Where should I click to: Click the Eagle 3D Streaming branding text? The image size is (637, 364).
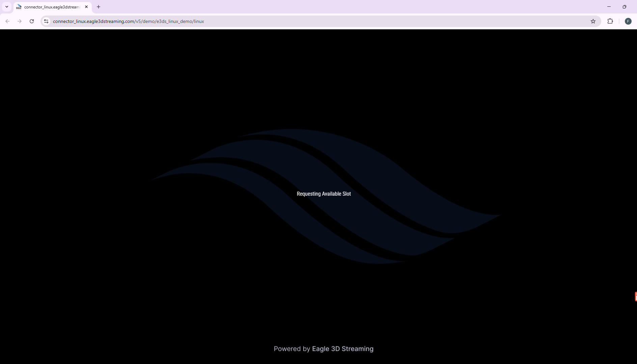click(342, 348)
